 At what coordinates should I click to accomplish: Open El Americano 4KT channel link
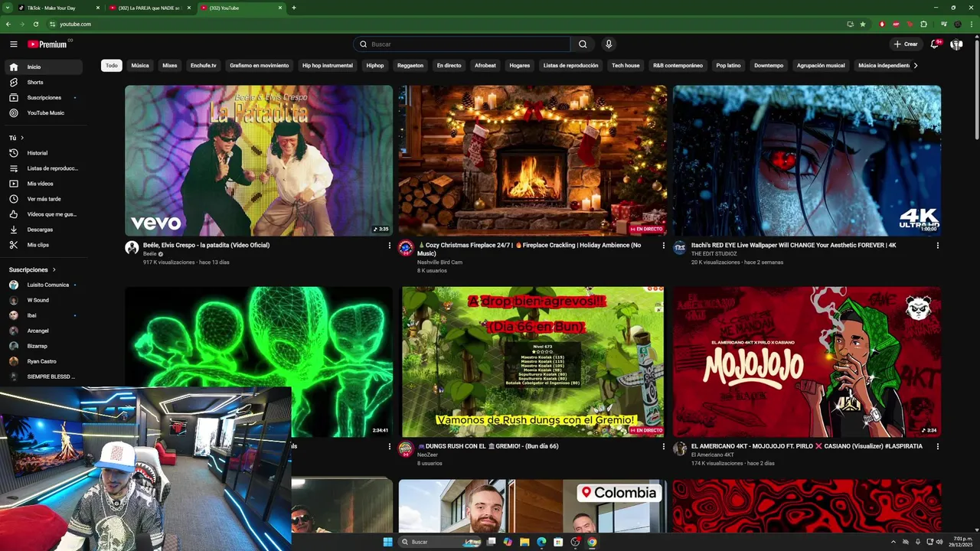coord(713,455)
